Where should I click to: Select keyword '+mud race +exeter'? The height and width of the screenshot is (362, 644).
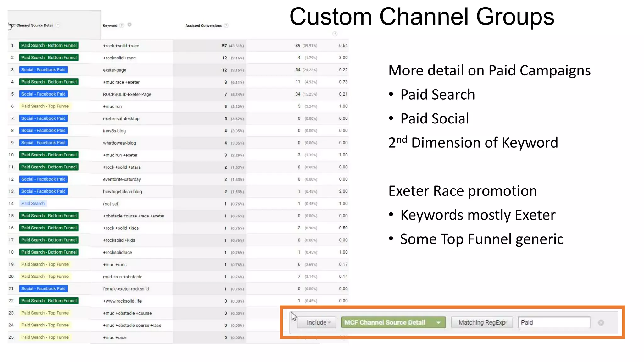(x=121, y=82)
